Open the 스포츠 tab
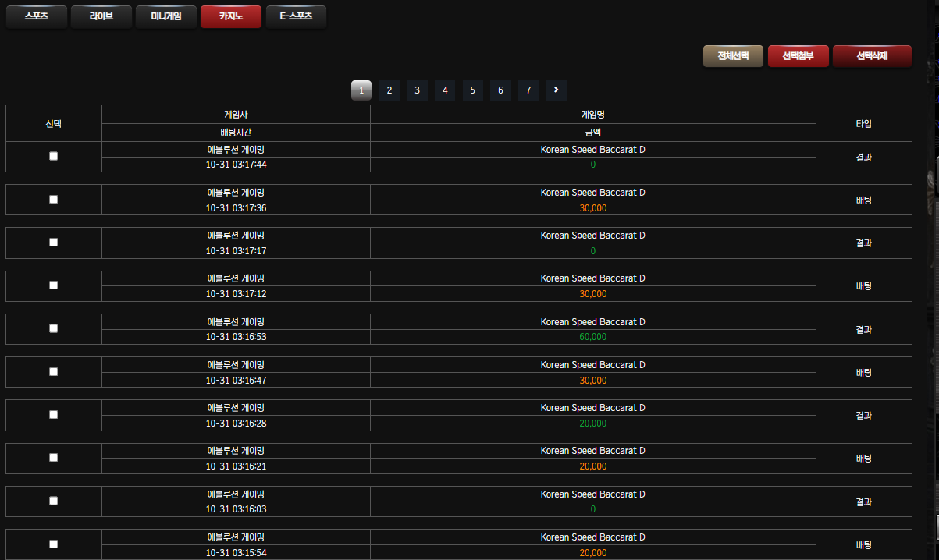Screen dimensions: 939x560 (x=36, y=16)
